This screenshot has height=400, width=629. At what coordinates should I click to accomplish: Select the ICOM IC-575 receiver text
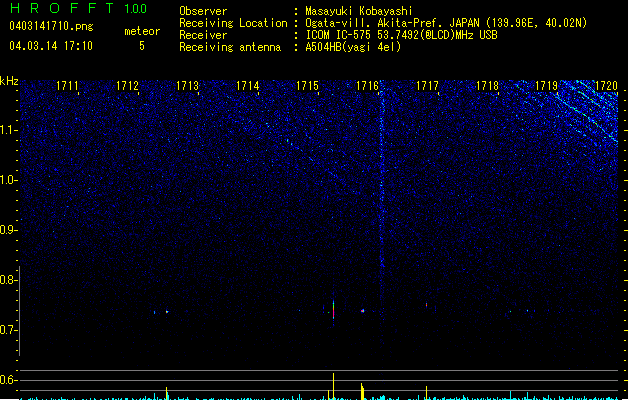click(401, 35)
